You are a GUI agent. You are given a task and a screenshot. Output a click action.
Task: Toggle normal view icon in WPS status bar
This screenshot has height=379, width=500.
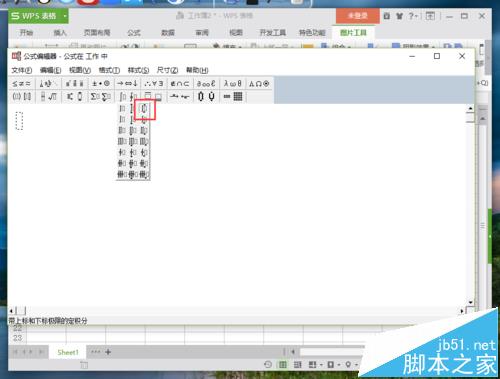pos(283,365)
